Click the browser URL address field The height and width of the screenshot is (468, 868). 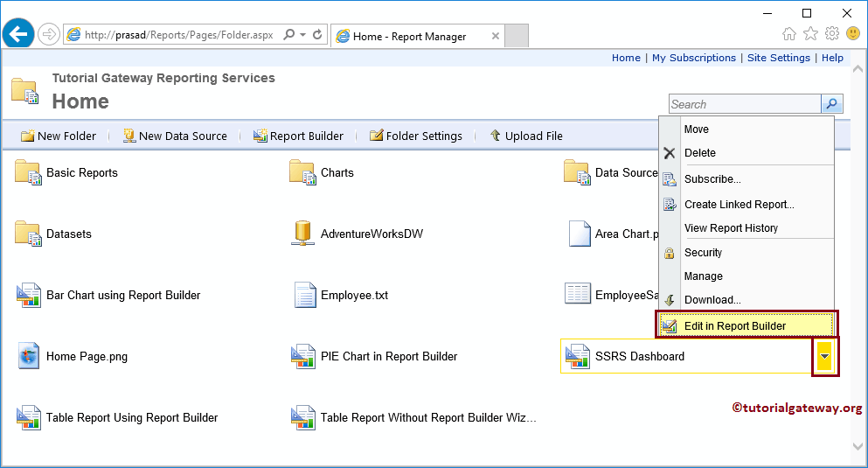[x=178, y=35]
